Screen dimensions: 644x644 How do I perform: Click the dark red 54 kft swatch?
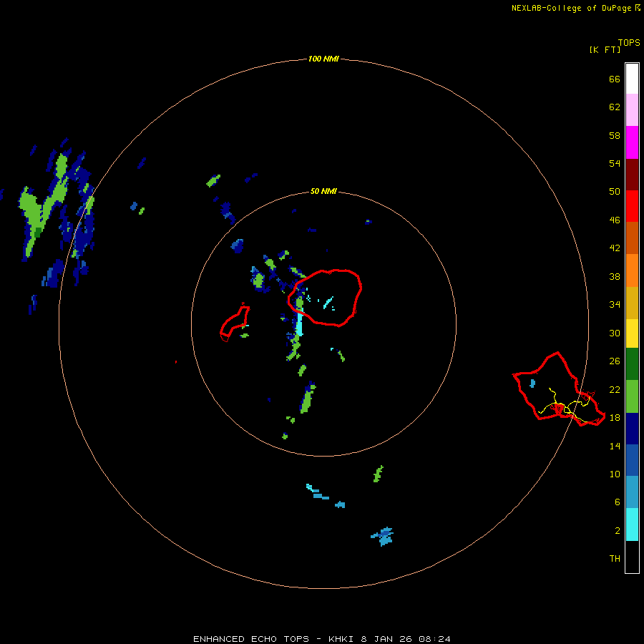pyautogui.click(x=632, y=175)
